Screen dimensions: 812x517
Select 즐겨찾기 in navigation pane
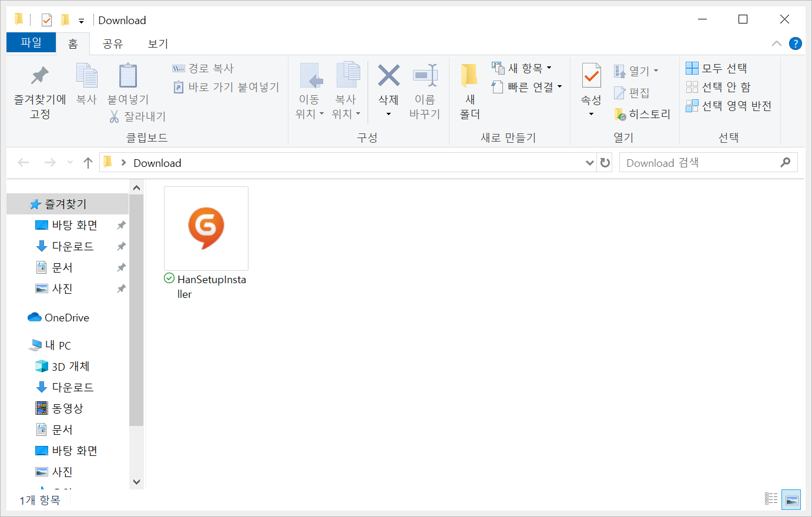click(x=68, y=204)
